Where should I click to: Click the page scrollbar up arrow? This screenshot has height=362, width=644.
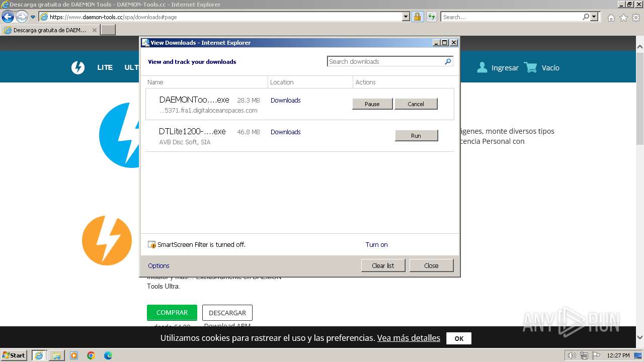[x=639, y=47]
